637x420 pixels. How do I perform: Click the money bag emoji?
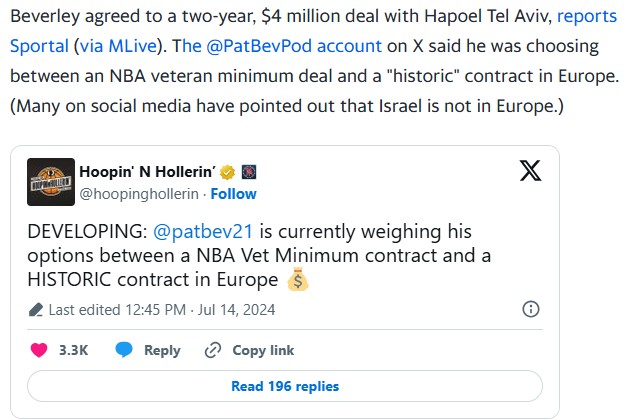click(298, 279)
